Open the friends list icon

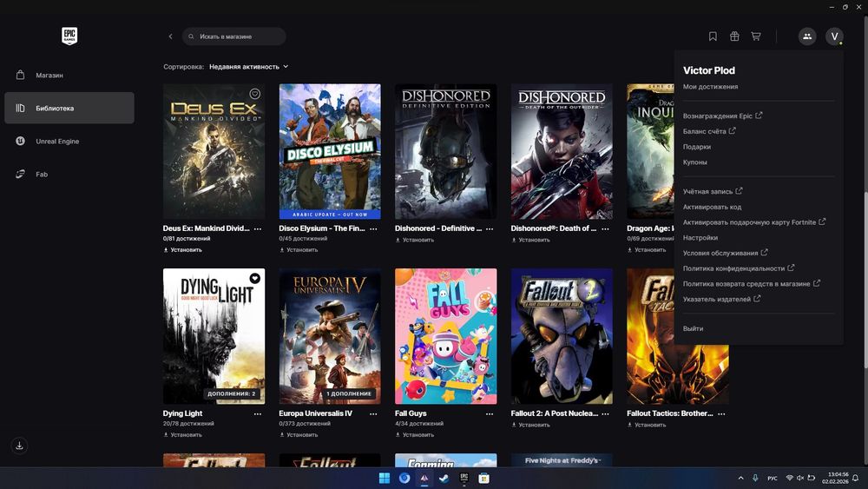pos(807,36)
